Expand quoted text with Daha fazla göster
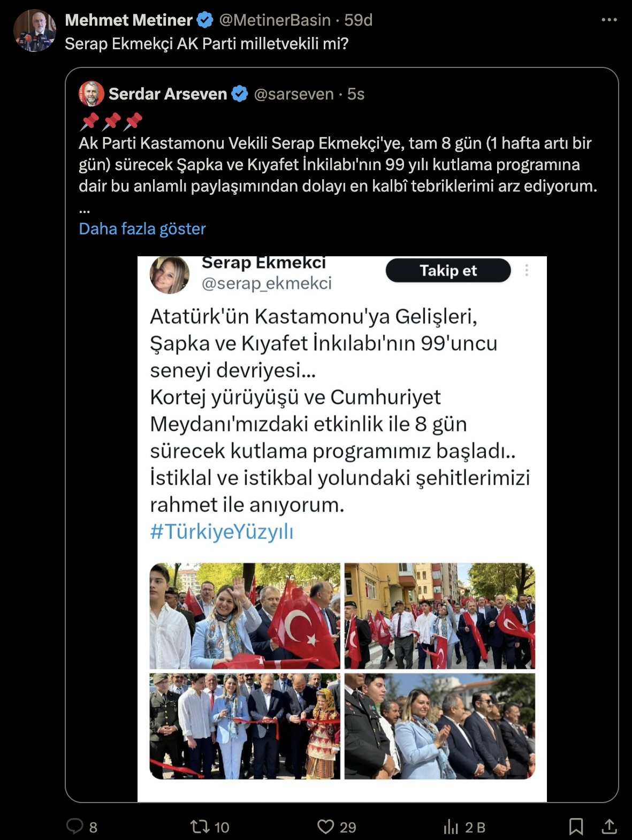The width and height of the screenshot is (632, 840). 142,229
